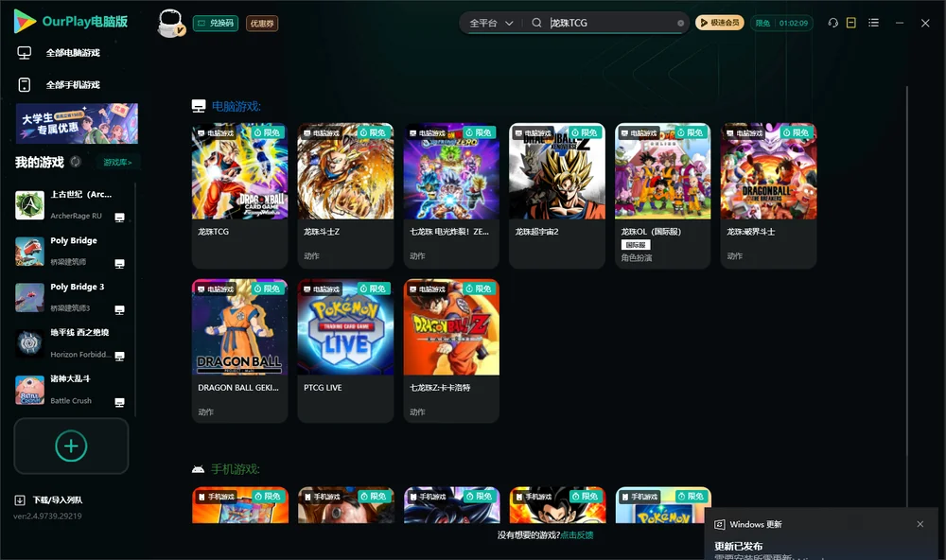
Task: Open the Pokemon mobile game card
Action: [x=663, y=505]
